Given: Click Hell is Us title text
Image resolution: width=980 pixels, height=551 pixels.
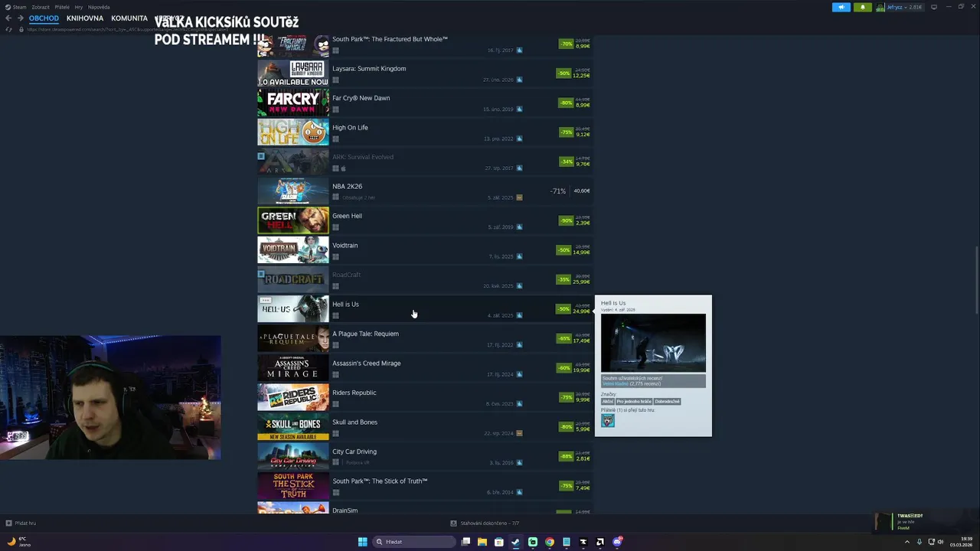Looking at the screenshot, I should coord(345,305).
